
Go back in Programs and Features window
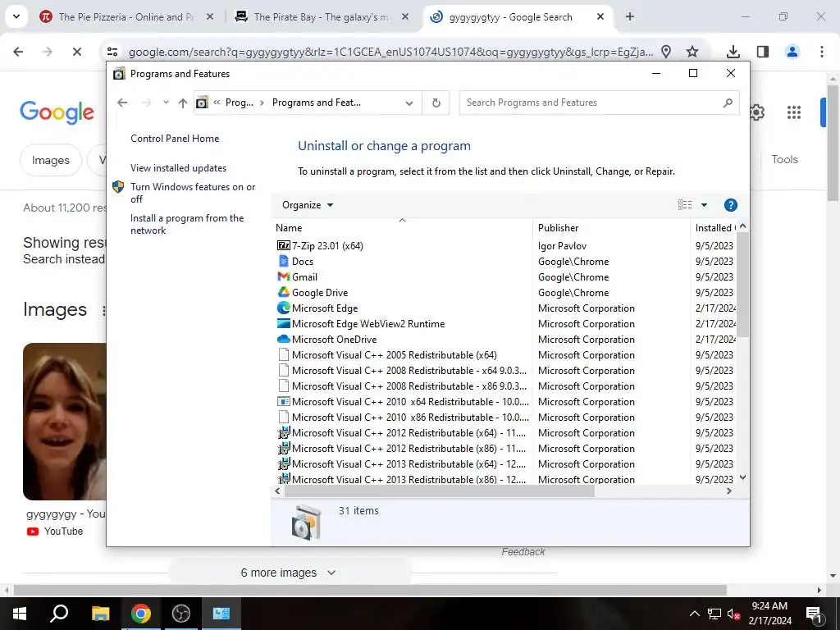(122, 103)
